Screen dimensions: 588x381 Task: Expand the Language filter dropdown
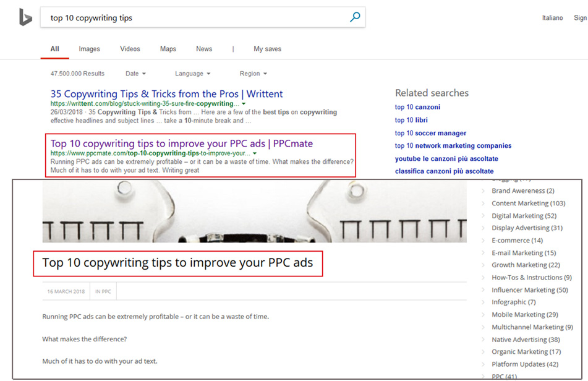tap(192, 74)
